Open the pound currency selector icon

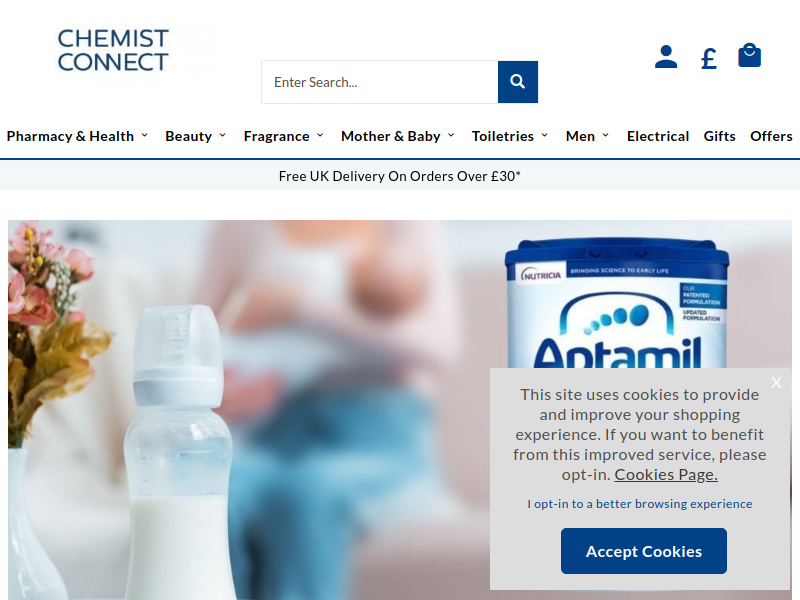click(709, 58)
